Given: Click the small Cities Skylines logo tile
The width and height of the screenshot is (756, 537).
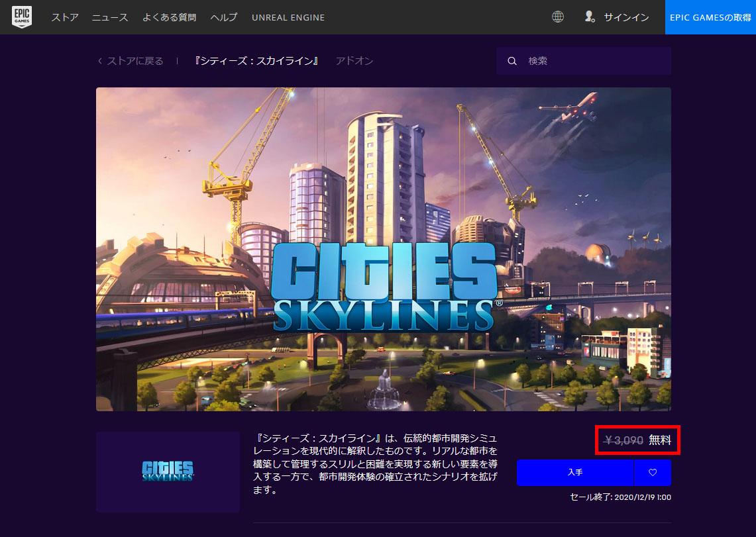Looking at the screenshot, I should [168, 471].
